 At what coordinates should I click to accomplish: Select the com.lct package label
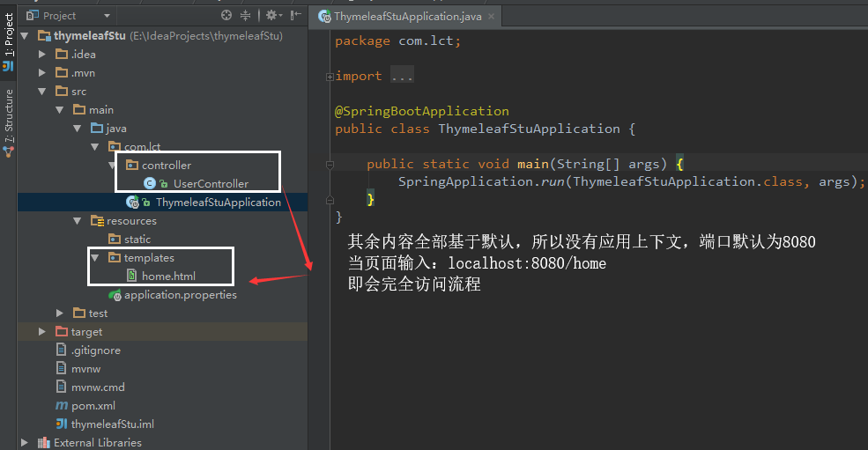142,147
